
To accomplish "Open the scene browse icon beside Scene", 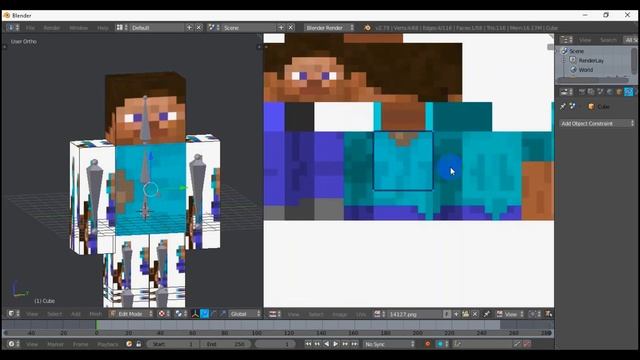I will (x=213, y=28).
